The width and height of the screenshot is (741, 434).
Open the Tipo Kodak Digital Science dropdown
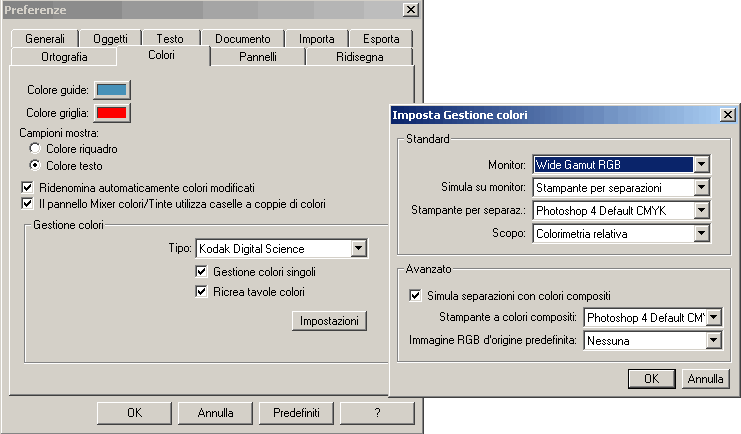pyautogui.click(x=358, y=248)
